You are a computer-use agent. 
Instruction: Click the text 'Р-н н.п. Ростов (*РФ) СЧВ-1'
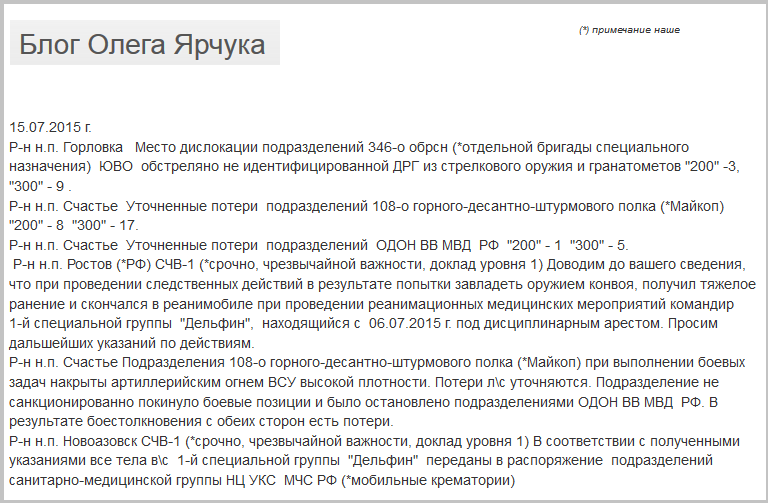(103, 264)
